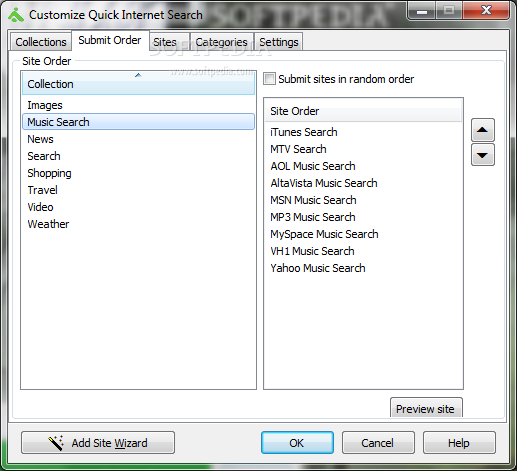
Task: Move selected site up with arrow button
Action: [482, 130]
